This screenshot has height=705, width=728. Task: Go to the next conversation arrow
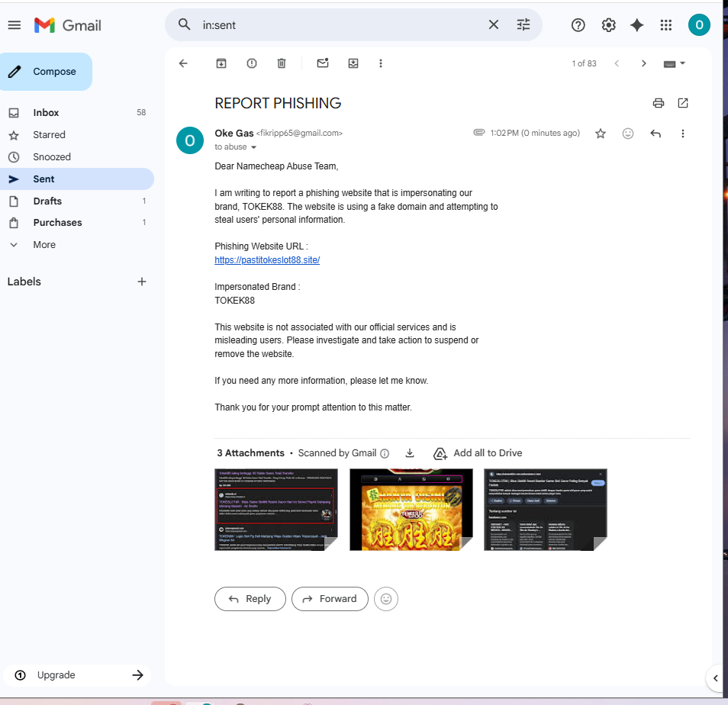tap(643, 63)
